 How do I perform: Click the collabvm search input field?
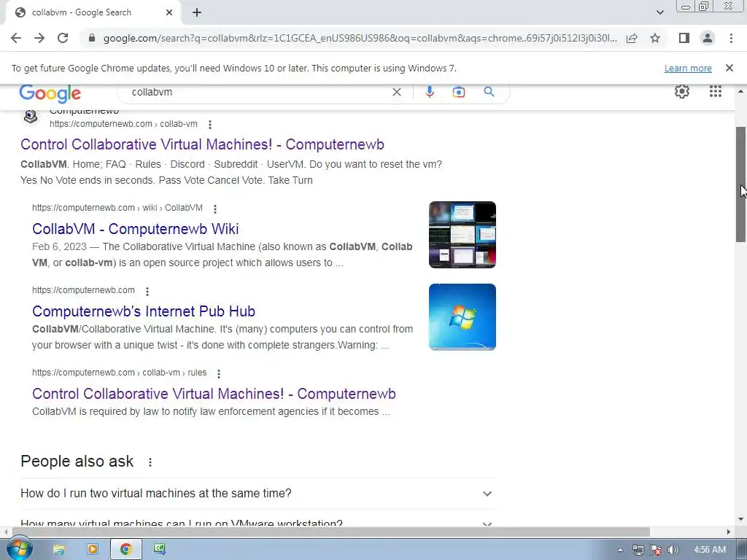point(258,92)
